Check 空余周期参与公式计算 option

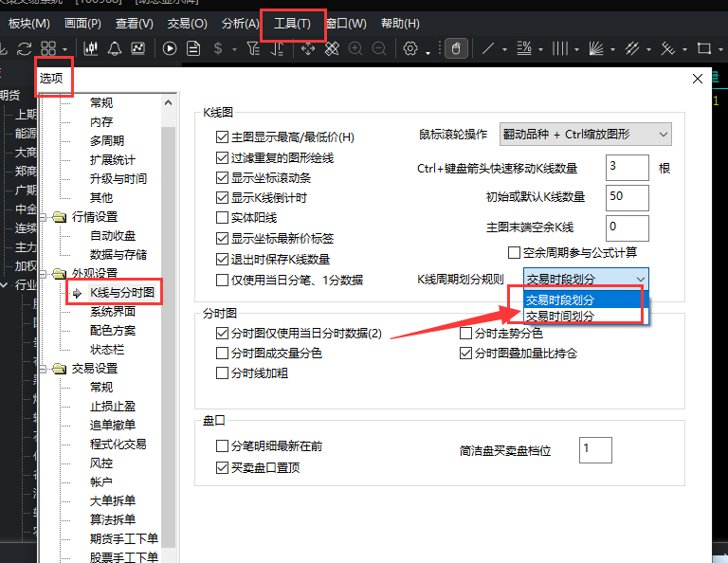(514, 252)
